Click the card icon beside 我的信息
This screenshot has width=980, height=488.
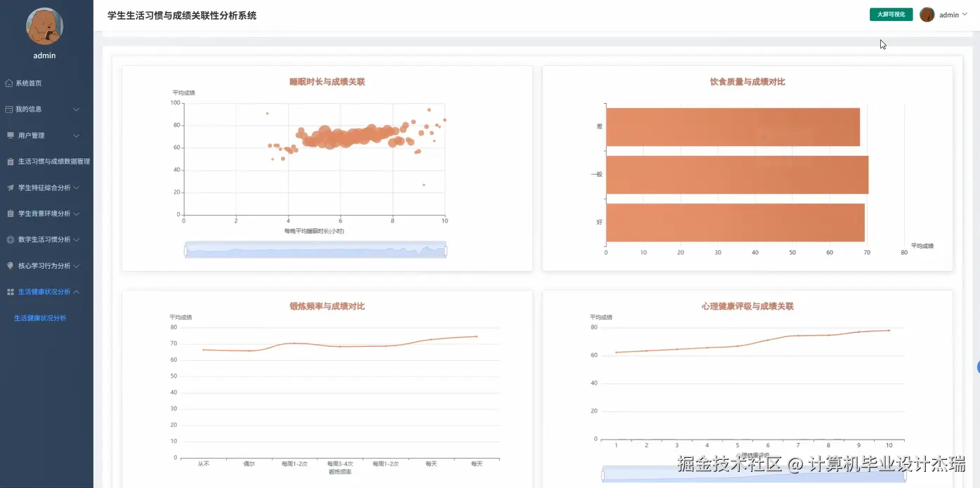click(9, 110)
